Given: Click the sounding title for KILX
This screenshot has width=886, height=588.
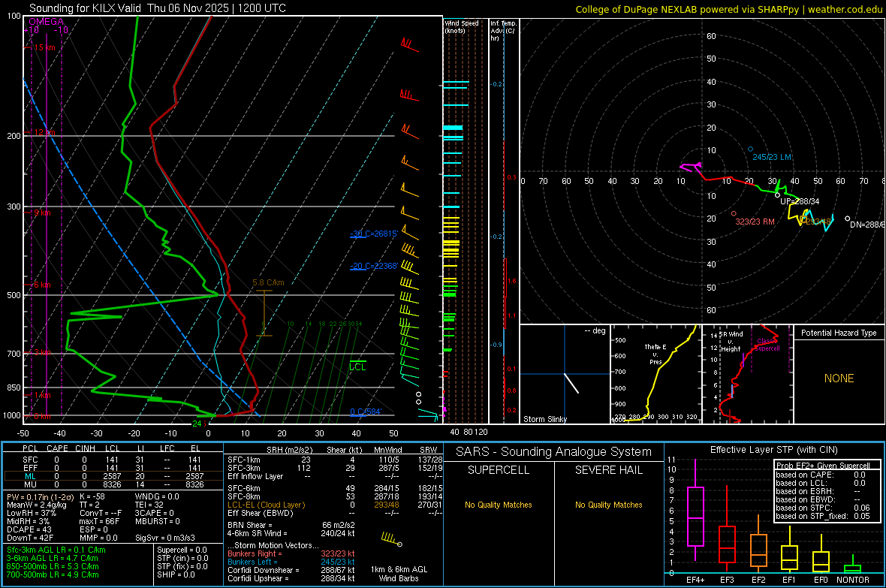Looking at the screenshot, I should click(158, 8).
